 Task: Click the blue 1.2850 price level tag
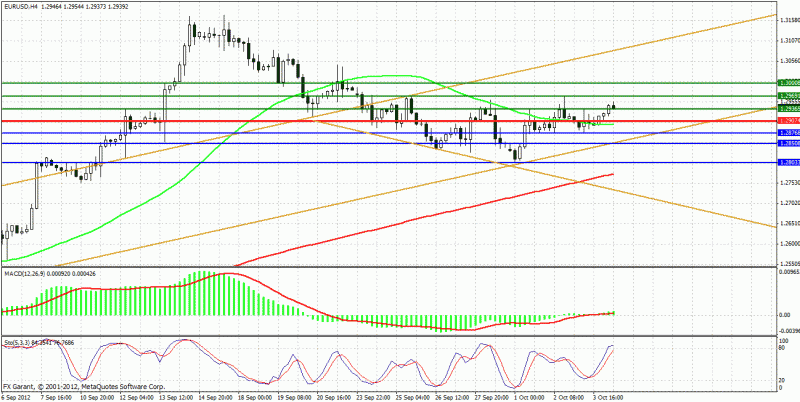788,143
